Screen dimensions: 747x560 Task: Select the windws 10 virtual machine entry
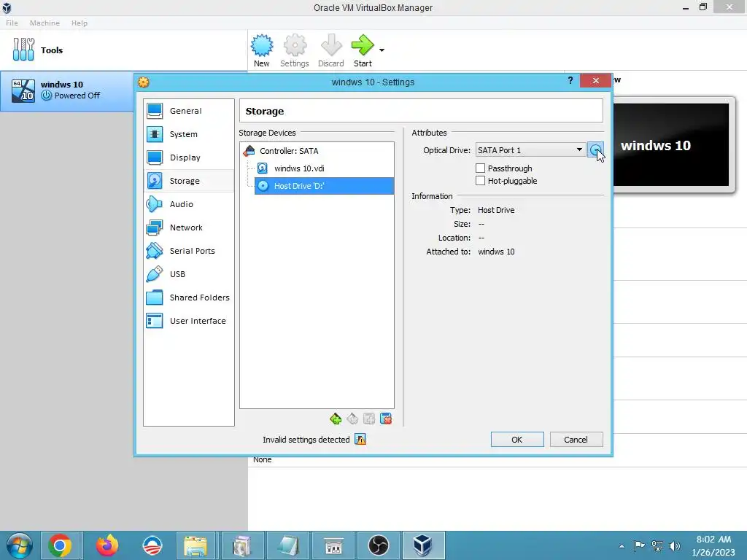coord(66,90)
